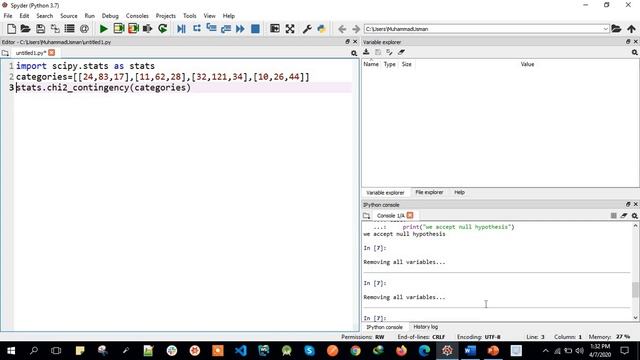640x360 pixels.
Task: Continue execution until next breakpoint
Action: (240, 29)
